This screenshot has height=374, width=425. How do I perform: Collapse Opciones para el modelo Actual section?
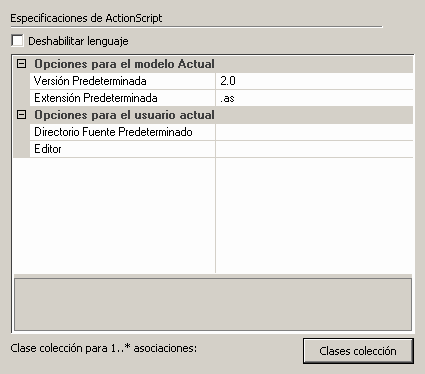tap(21, 64)
